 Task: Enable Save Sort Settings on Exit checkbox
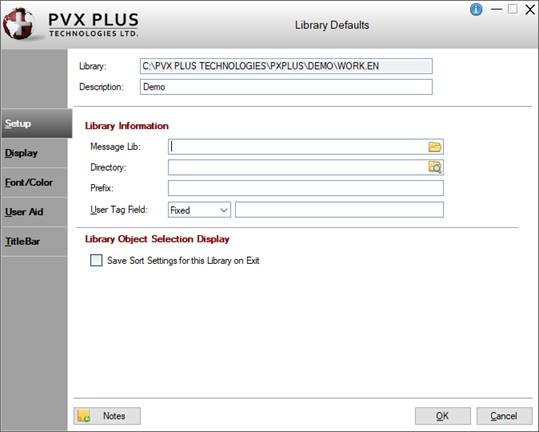96,260
